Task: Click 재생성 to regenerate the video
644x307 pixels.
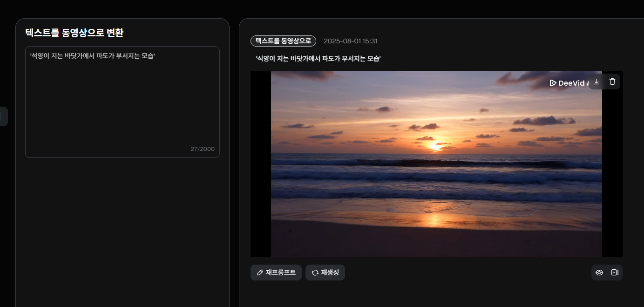Action: click(x=325, y=273)
